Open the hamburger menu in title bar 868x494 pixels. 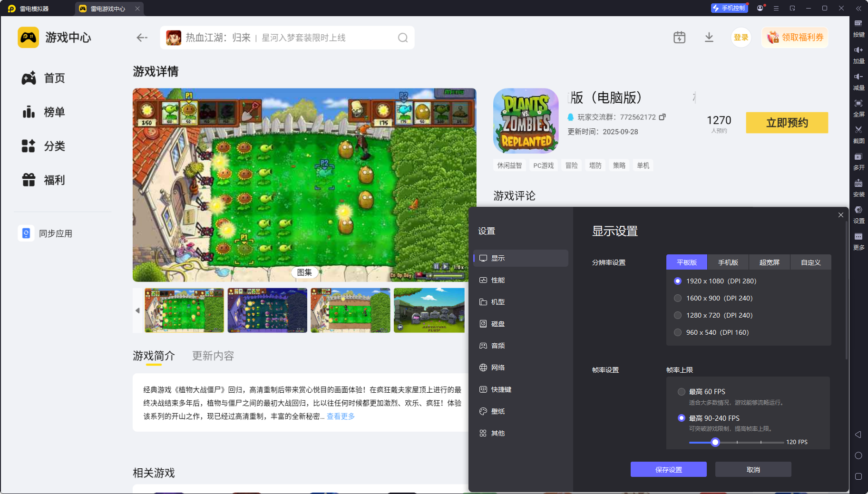pyautogui.click(x=776, y=8)
